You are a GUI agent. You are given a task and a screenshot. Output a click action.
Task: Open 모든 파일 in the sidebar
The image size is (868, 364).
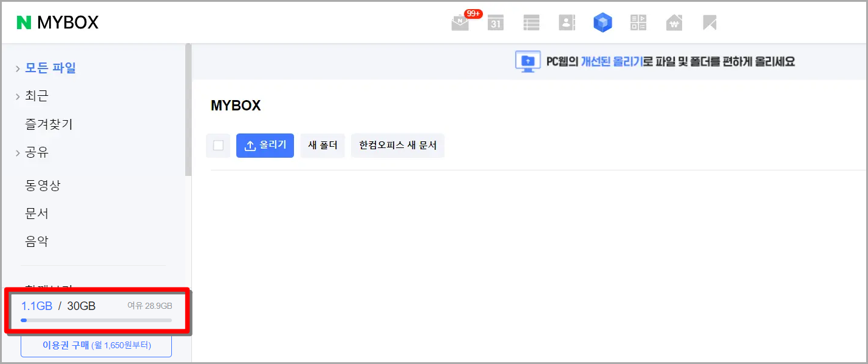point(50,68)
